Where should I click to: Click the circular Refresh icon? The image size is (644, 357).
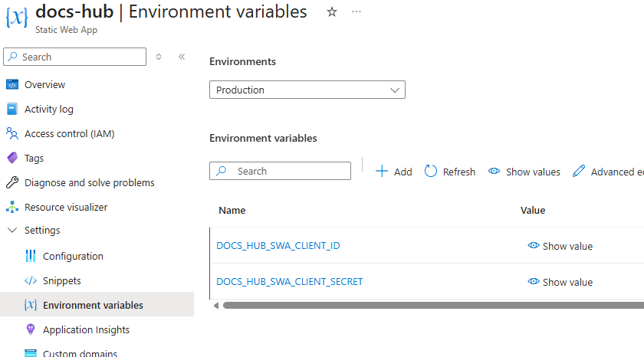[x=430, y=171]
